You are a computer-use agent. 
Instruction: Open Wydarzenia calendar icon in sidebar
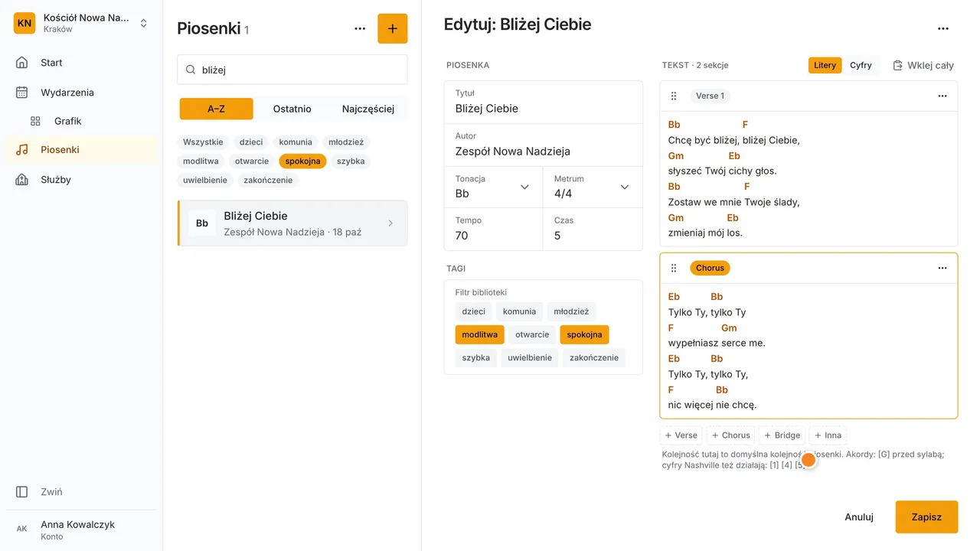point(22,93)
